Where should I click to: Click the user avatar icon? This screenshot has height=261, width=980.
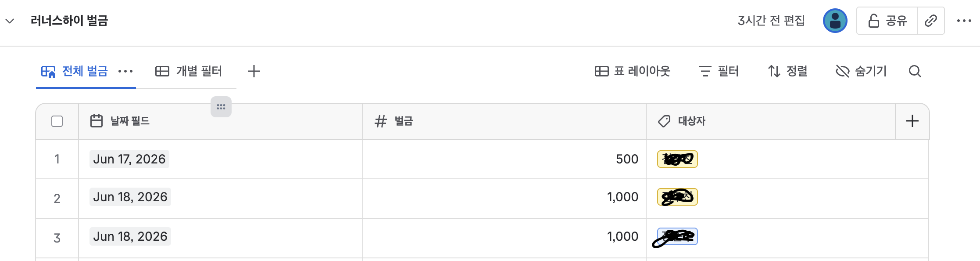point(835,21)
